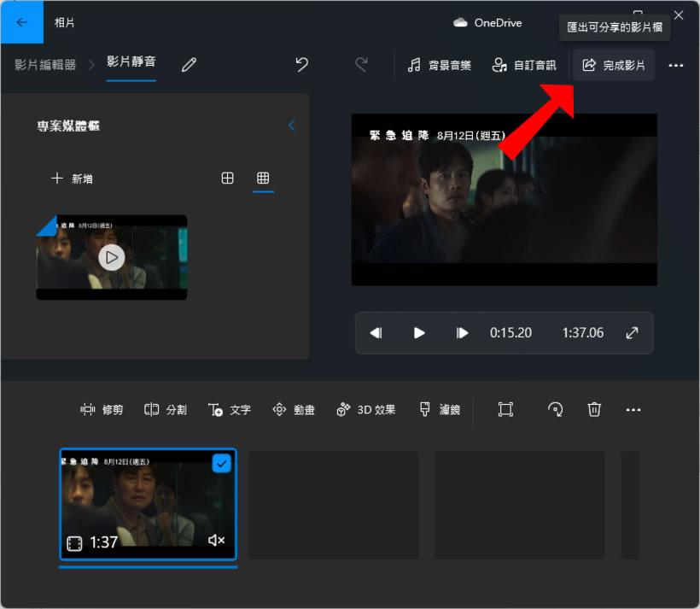Image resolution: width=700 pixels, height=609 pixels.
Task: Click the OneDrive cloud button
Action: [x=487, y=23]
